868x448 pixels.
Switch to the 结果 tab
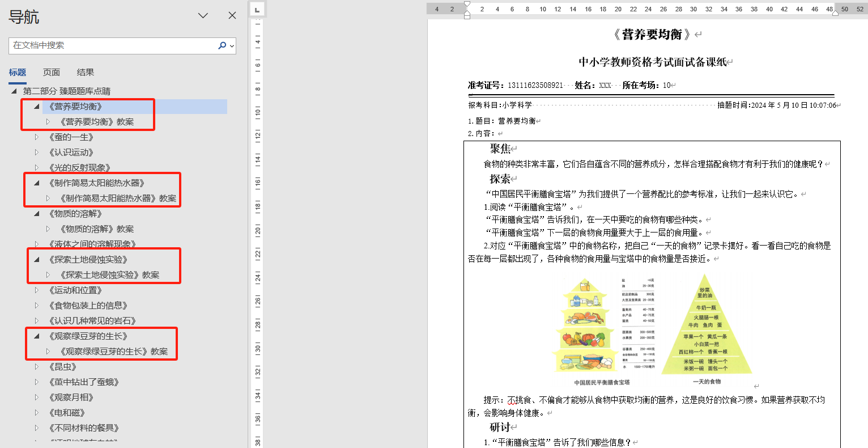[x=86, y=72]
